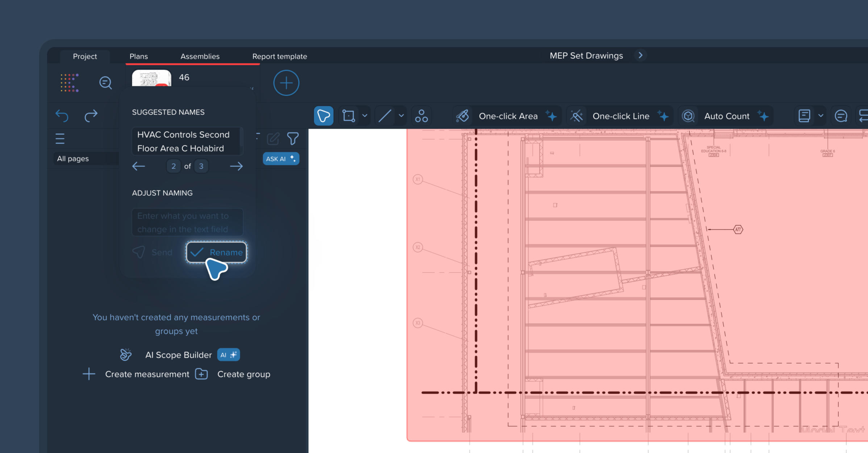Viewport: 868px width, 453px height.
Task: Open the hamburger list menu icon
Action: (x=60, y=138)
